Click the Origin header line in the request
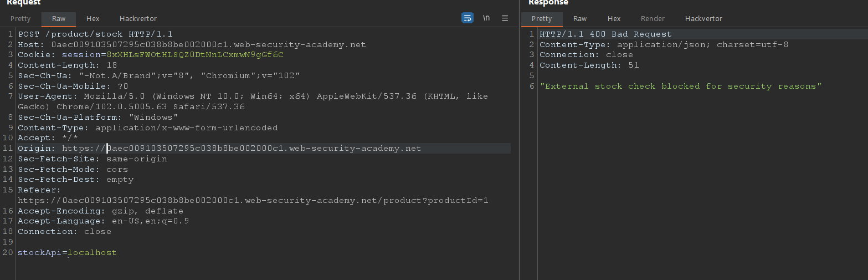 click(x=219, y=149)
